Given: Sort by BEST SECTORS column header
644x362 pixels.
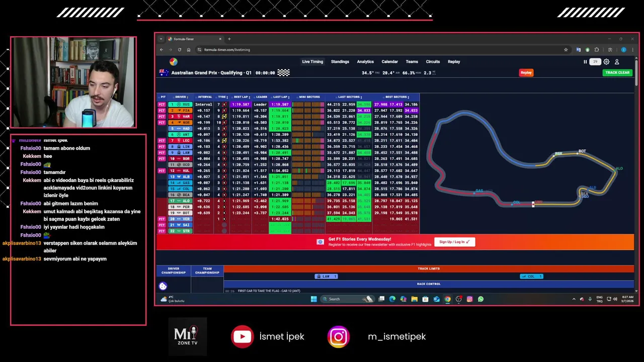Looking at the screenshot, I should coord(396,97).
